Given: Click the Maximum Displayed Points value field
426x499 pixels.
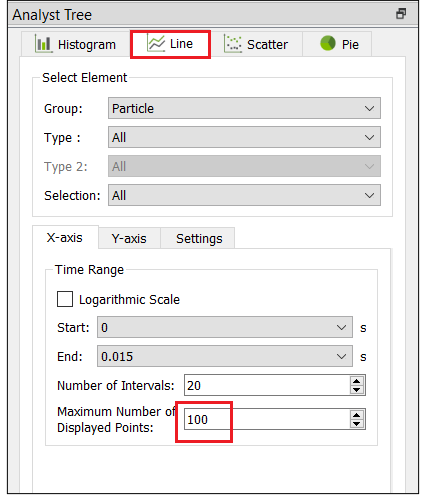Looking at the screenshot, I should 267,419.
